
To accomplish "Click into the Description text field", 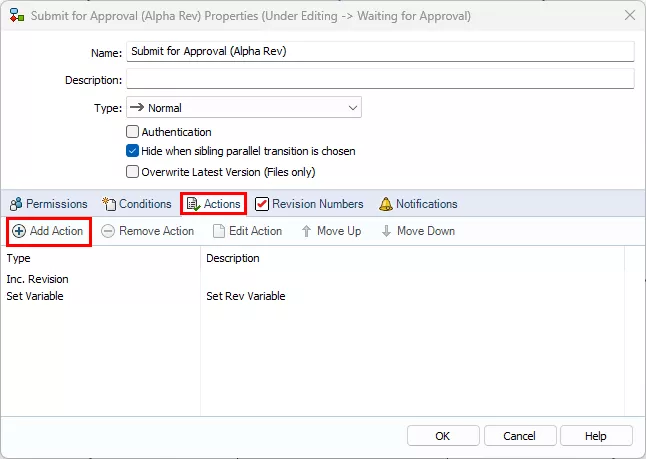I will tap(380, 79).
